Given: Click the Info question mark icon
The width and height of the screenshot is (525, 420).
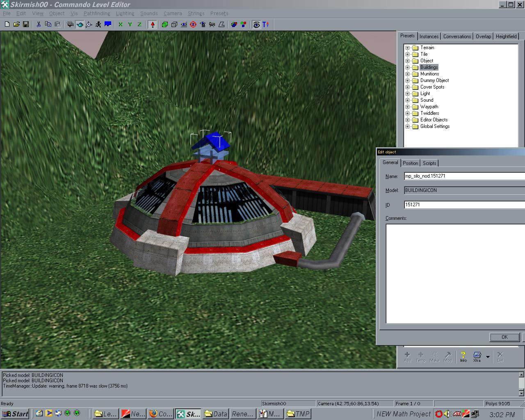Looking at the screenshot, I should 463,356.
